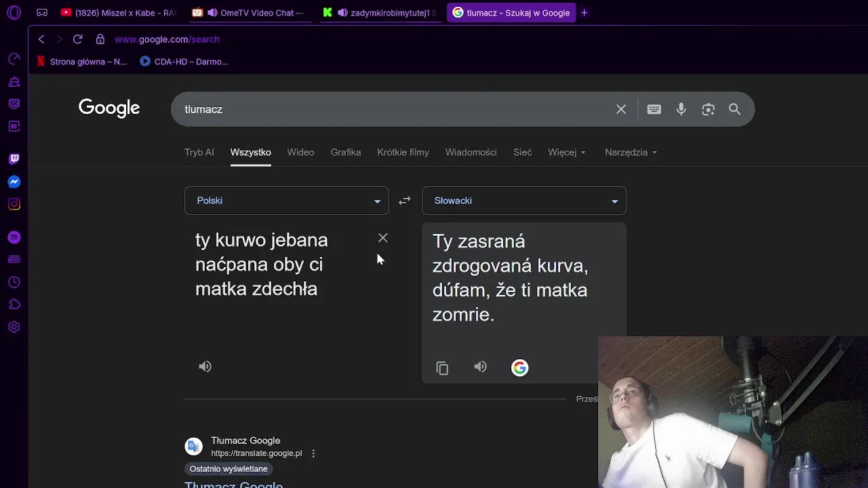Open History clock icon in sidebar
The width and height of the screenshot is (868, 488).
tap(14, 282)
